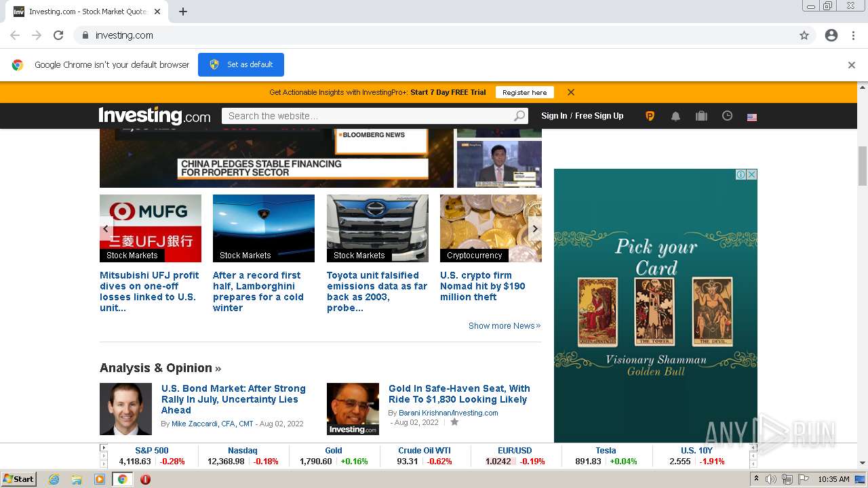The width and height of the screenshot is (868, 488).
Task: Open the clock icon in header
Action: point(727,116)
